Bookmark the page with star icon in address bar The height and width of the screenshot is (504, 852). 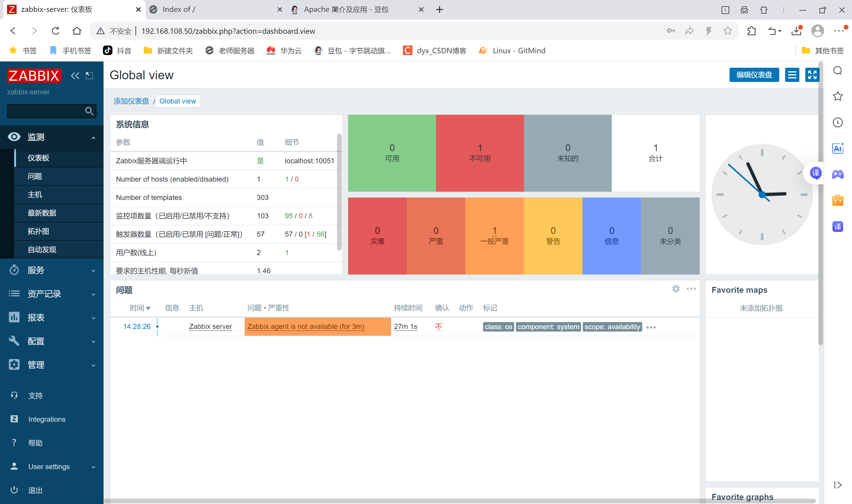point(727,31)
